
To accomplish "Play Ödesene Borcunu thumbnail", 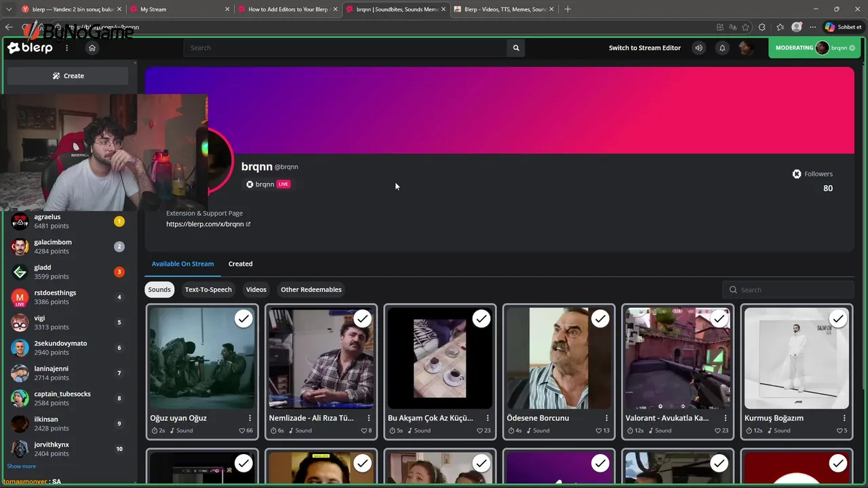I will click(559, 358).
